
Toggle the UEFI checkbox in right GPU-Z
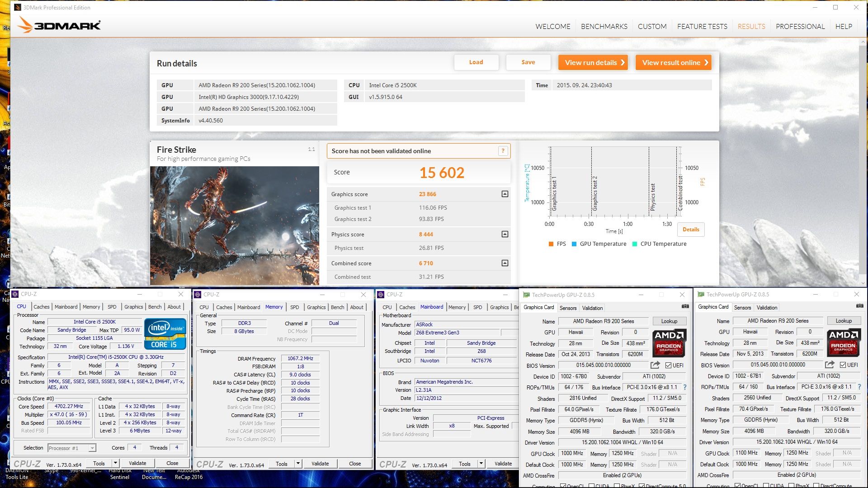843,365
